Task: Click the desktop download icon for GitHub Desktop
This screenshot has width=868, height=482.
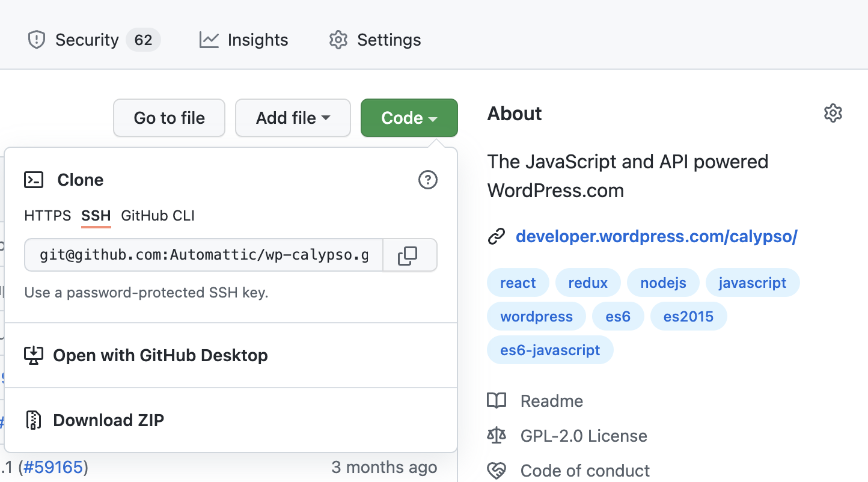Action: [x=34, y=355]
